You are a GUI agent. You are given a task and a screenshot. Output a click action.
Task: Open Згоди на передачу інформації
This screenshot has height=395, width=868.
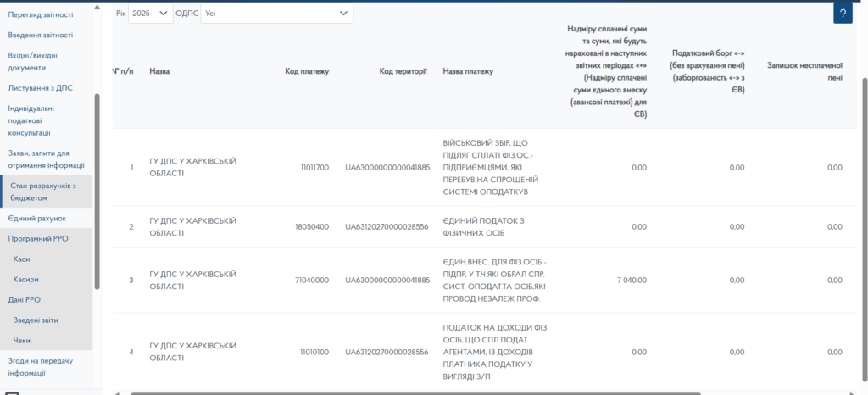coord(40,366)
